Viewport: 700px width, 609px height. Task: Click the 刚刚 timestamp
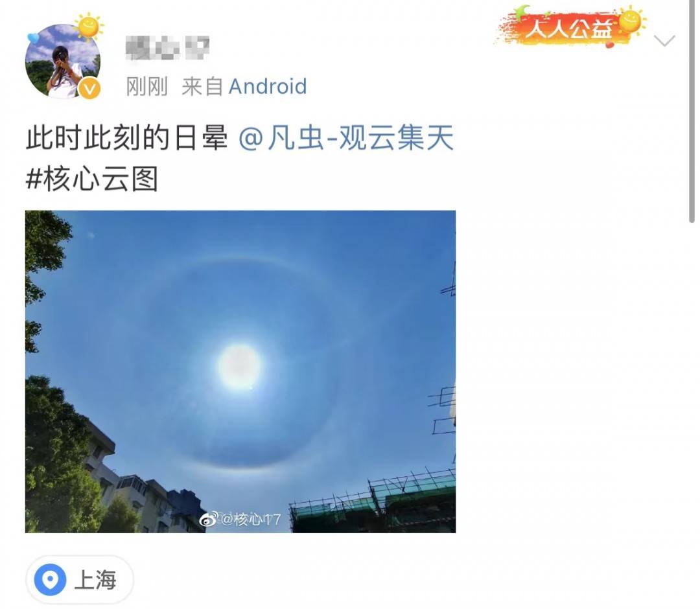coord(147,86)
